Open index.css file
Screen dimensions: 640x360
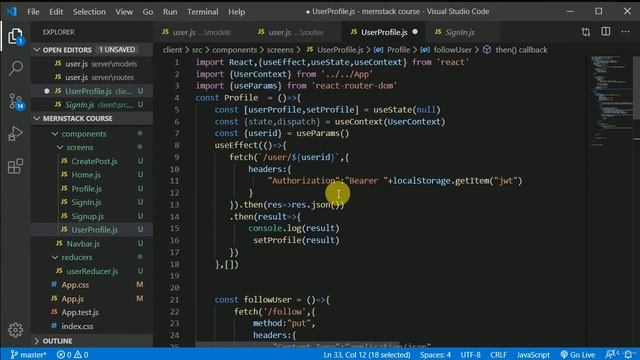coord(92,326)
